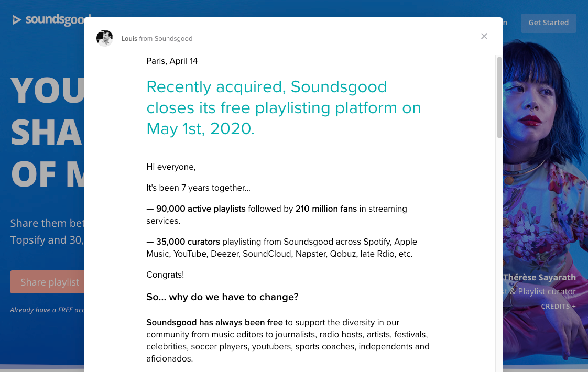
Task: Click '35,000 curators' bold text
Action: click(x=188, y=242)
